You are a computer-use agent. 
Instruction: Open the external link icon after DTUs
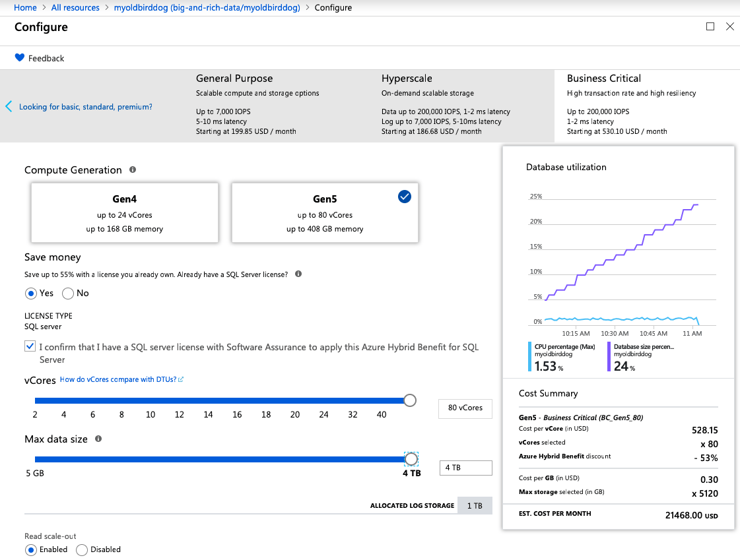coord(181,379)
